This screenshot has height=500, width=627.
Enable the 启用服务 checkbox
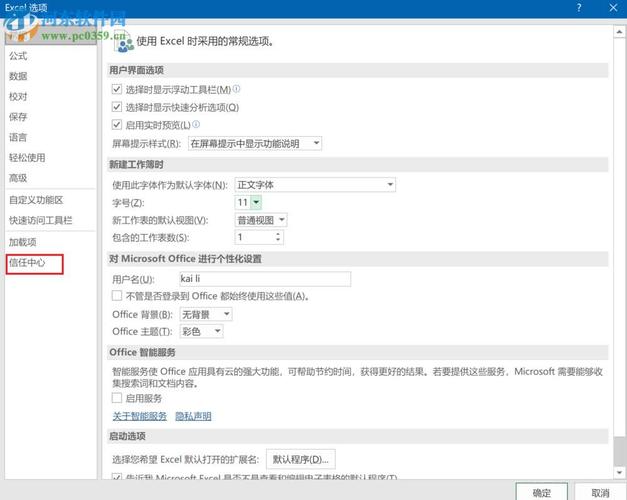coord(117,398)
